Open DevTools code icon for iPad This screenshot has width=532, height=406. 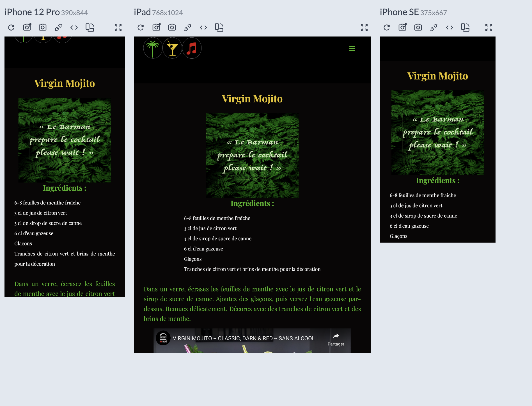click(x=203, y=28)
